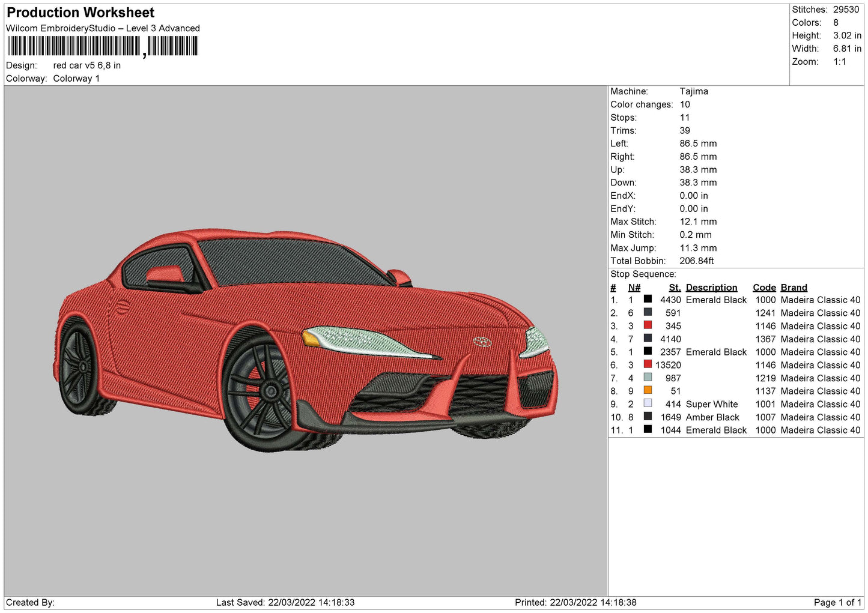Click thread code 1367 in stop 4
The width and height of the screenshot is (868, 613).
(x=765, y=339)
